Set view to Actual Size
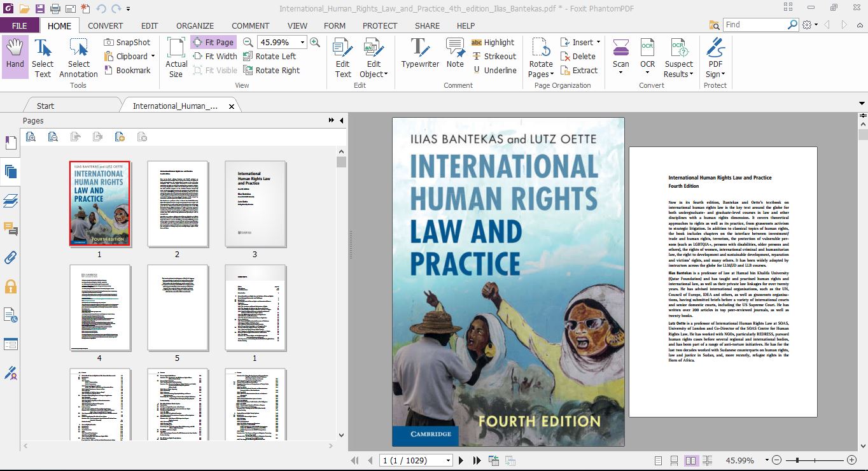The image size is (868, 471). tap(176, 57)
